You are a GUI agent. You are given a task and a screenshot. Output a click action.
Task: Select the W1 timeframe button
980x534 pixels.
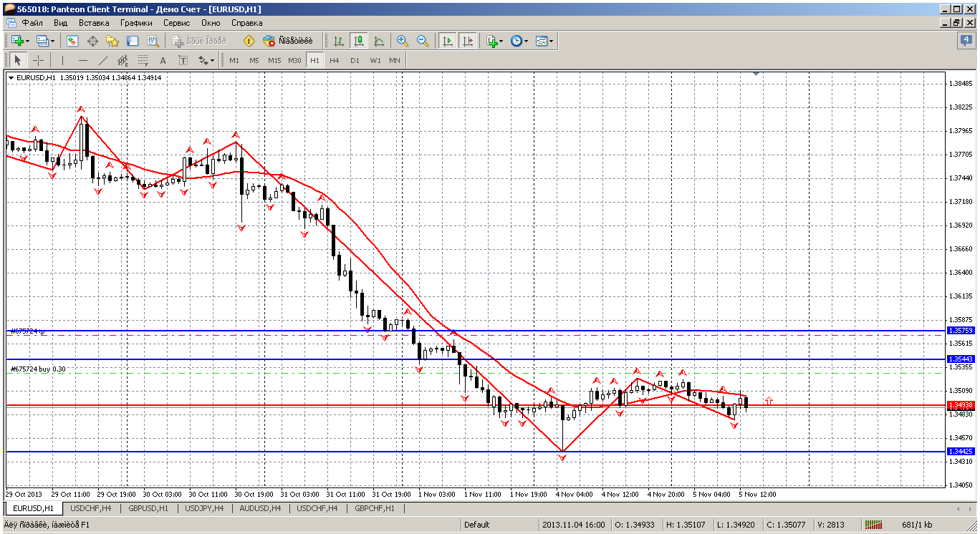[375, 60]
